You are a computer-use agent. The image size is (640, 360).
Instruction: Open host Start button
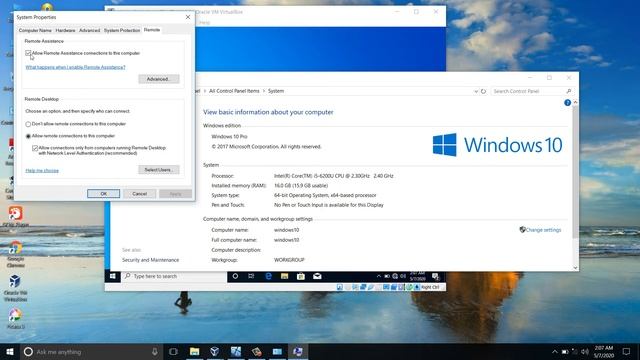pos(10,352)
